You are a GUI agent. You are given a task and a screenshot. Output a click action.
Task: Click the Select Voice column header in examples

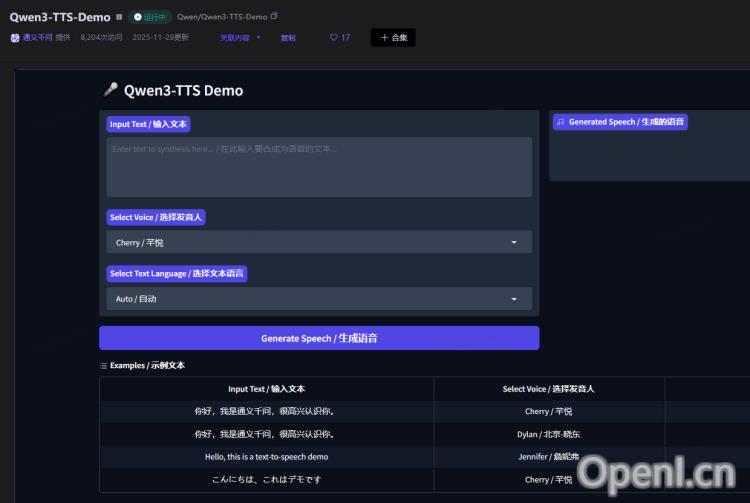(x=549, y=389)
